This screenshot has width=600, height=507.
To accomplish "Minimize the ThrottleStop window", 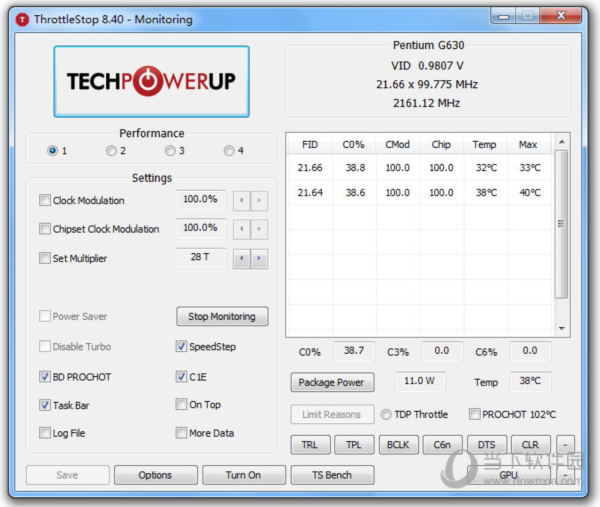I will click(x=504, y=16).
